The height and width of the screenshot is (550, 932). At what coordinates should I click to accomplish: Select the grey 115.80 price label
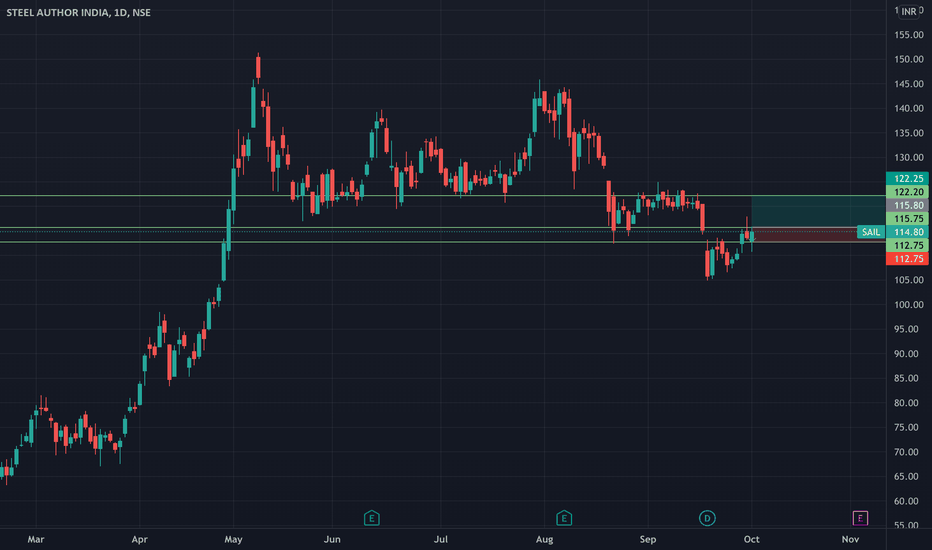pos(907,205)
